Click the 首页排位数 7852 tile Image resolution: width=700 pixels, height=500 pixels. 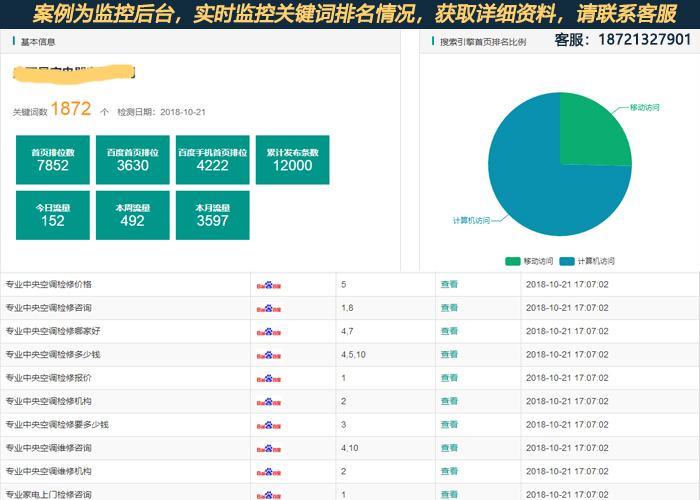pos(53,160)
